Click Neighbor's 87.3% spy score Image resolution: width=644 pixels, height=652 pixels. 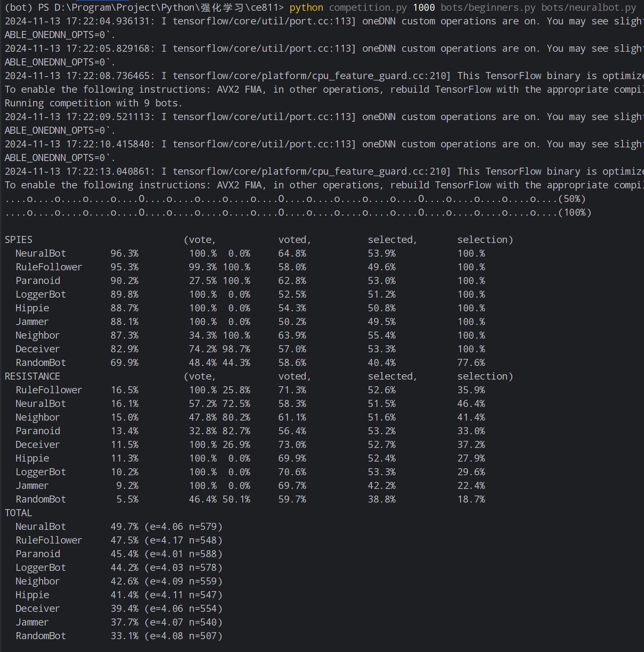(124, 335)
